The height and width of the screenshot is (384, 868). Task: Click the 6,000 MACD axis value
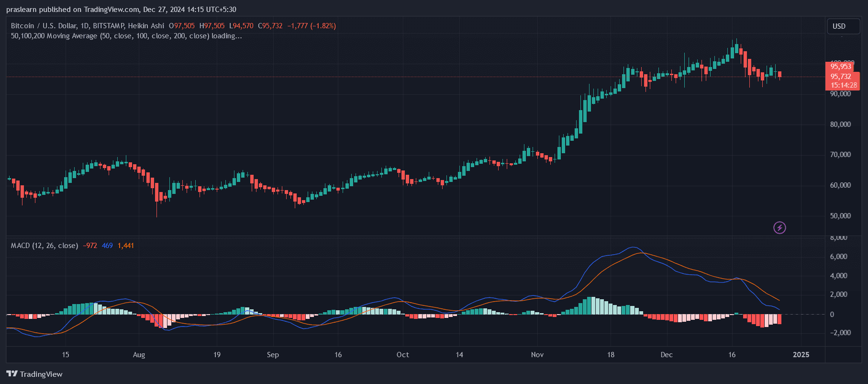point(838,257)
